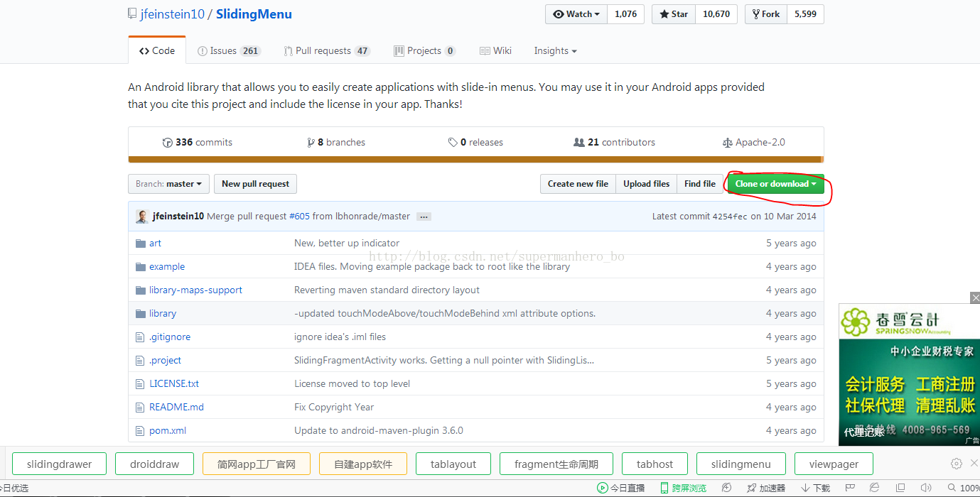980x497 pixels.
Task: Open the Wiki tab
Action: (x=495, y=51)
